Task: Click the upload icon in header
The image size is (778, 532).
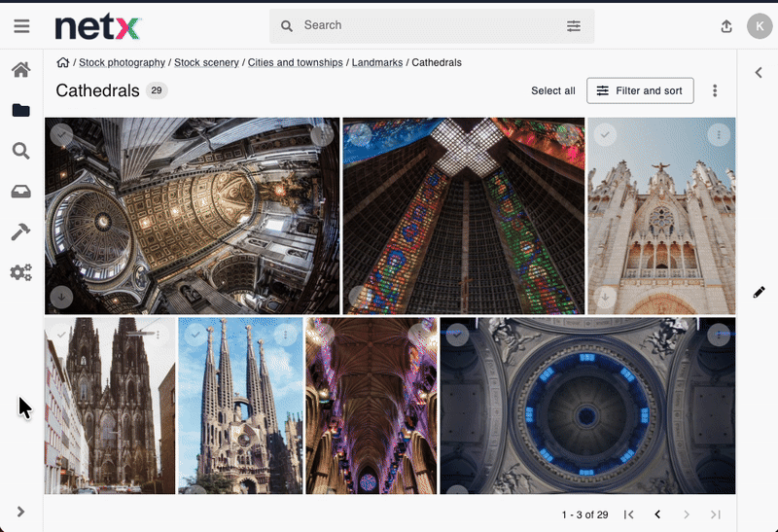Action: (x=726, y=26)
